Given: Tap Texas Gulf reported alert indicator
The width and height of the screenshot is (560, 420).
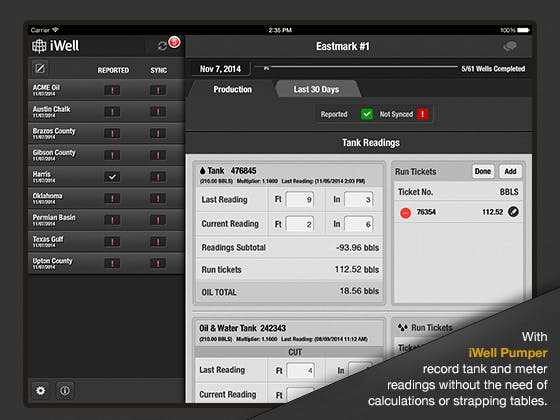Looking at the screenshot, I should [112, 242].
